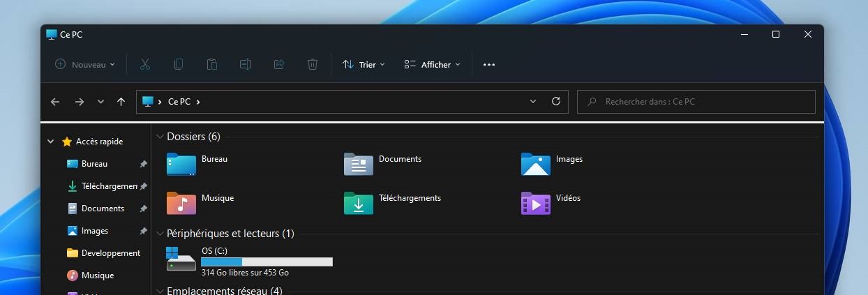This screenshot has height=295, width=868.
Task: Select the Téléchargements folder icon
Action: tap(359, 203)
